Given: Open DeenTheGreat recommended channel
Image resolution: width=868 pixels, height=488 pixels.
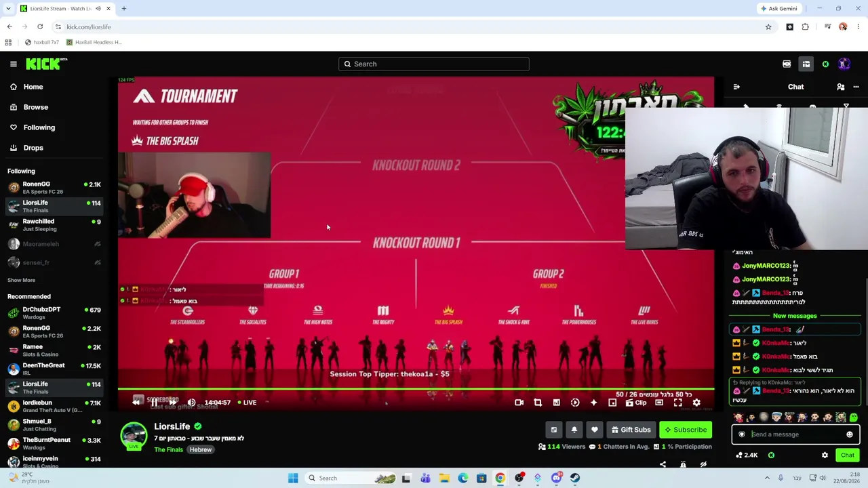Looking at the screenshot, I should click(54, 369).
